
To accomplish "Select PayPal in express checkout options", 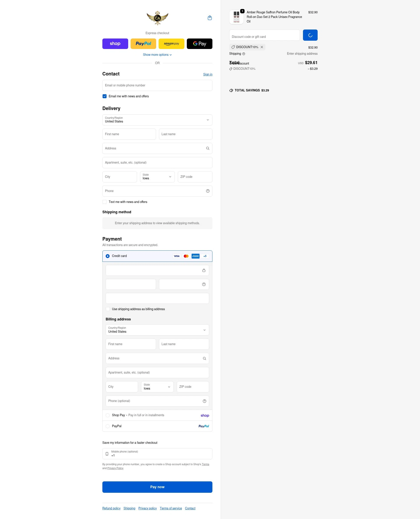I will point(143,44).
